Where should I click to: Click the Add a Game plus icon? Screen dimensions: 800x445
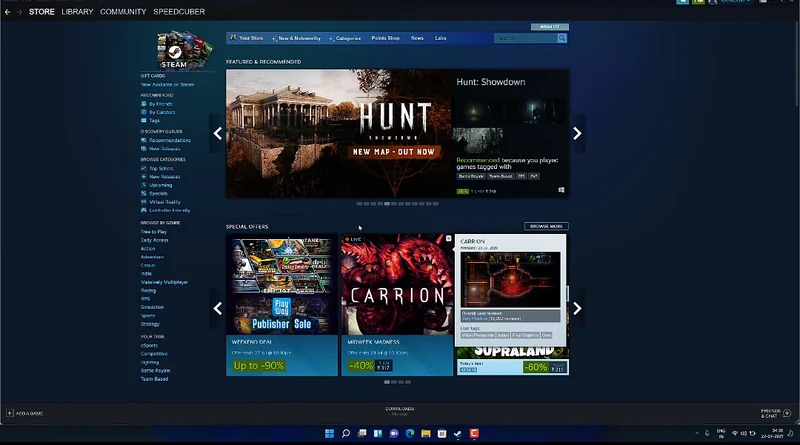[x=11, y=412]
